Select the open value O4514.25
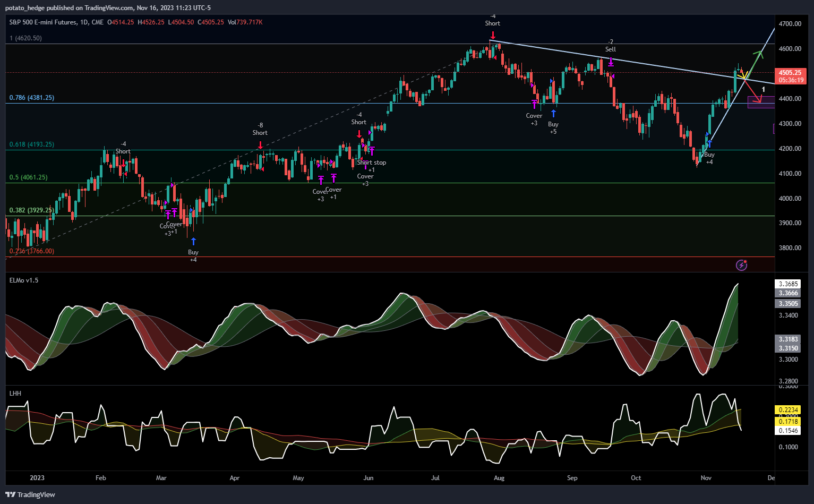Viewport: 814px width, 504px height. (x=121, y=22)
